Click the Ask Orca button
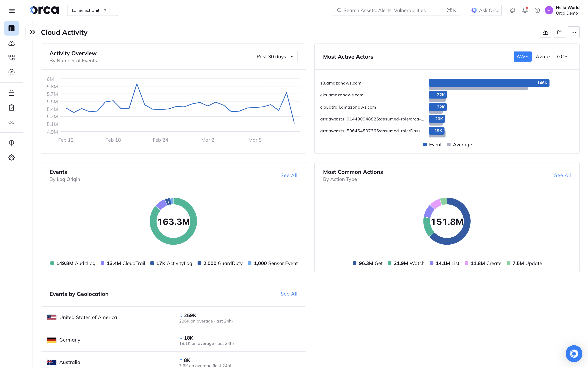Image resolution: width=588 pixels, height=367 pixels. [485, 10]
